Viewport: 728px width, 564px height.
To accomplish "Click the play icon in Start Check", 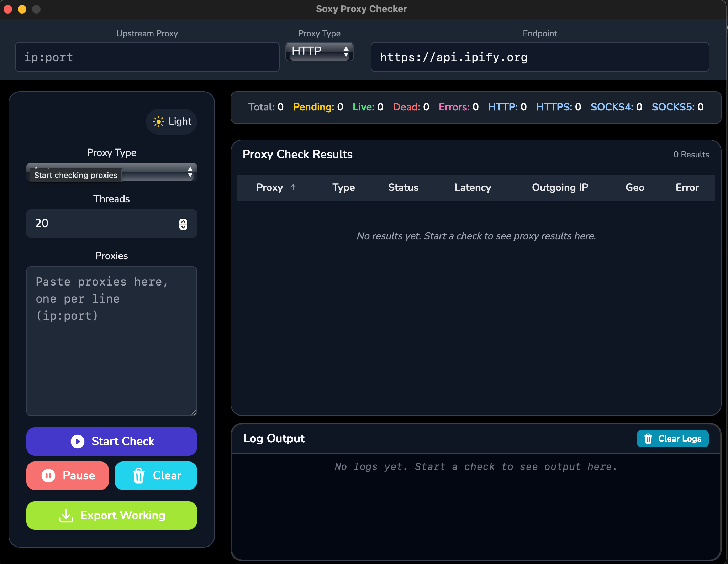I will 78,442.
